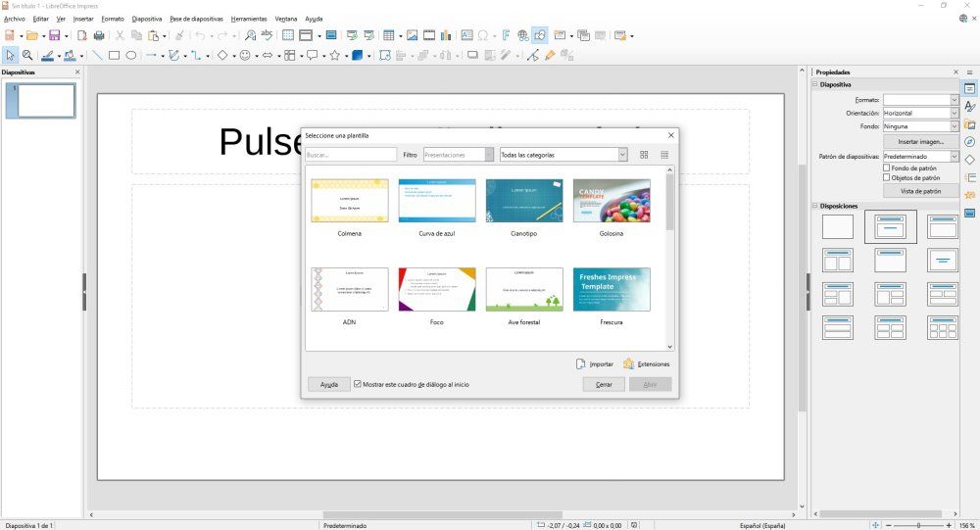Click the Insert text box icon
The height and width of the screenshot is (530, 980).
[x=466, y=35]
